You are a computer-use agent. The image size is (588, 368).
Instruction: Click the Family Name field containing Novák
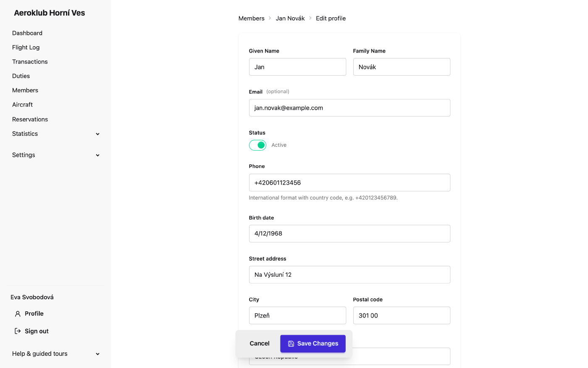pyautogui.click(x=402, y=67)
